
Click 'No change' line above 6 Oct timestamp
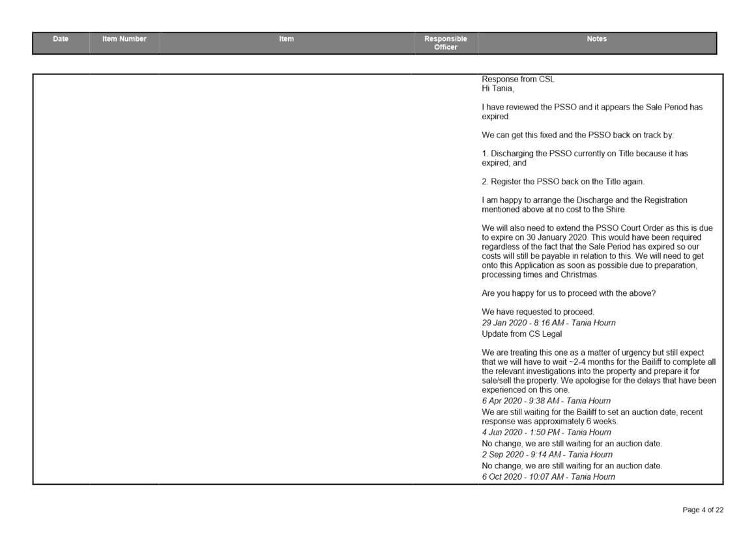point(572,465)
